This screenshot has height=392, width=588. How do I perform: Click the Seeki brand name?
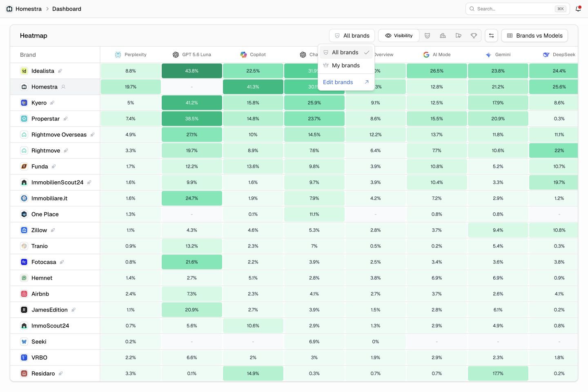click(39, 342)
